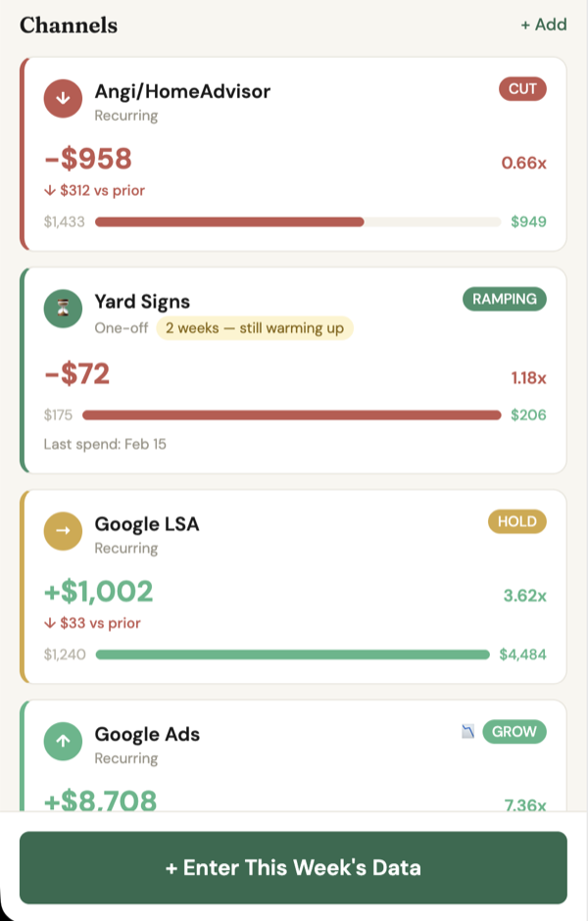This screenshot has width=588, height=921.
Task: Click the Channels section heading
Action: pos(69,24)
